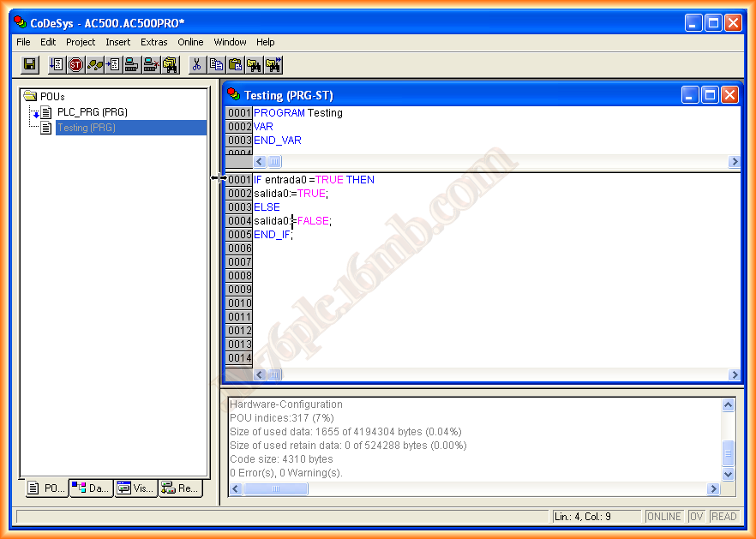Click the Find next binoculars icon
The image size is (756, 539).
pyautogui.click(x=273, y=64)
